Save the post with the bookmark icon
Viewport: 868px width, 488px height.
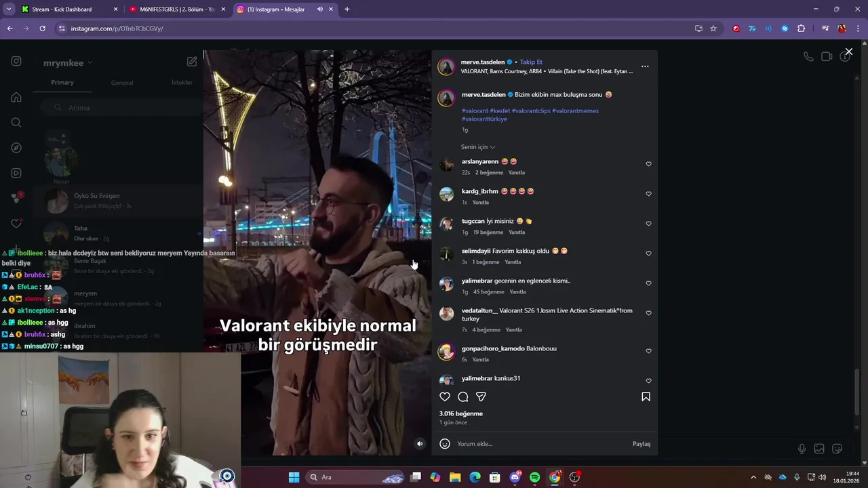click(646, 396)
